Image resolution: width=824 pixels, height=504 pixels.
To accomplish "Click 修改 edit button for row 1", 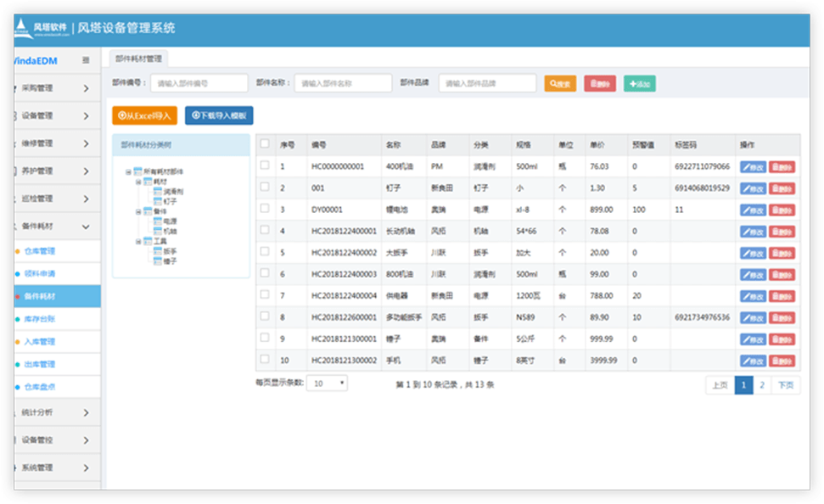I will [753, 167].
